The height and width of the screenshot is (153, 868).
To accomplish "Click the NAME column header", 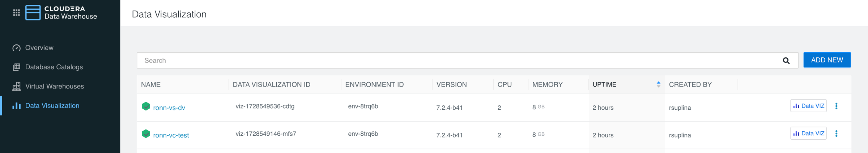I will click(x=151, y=85).
